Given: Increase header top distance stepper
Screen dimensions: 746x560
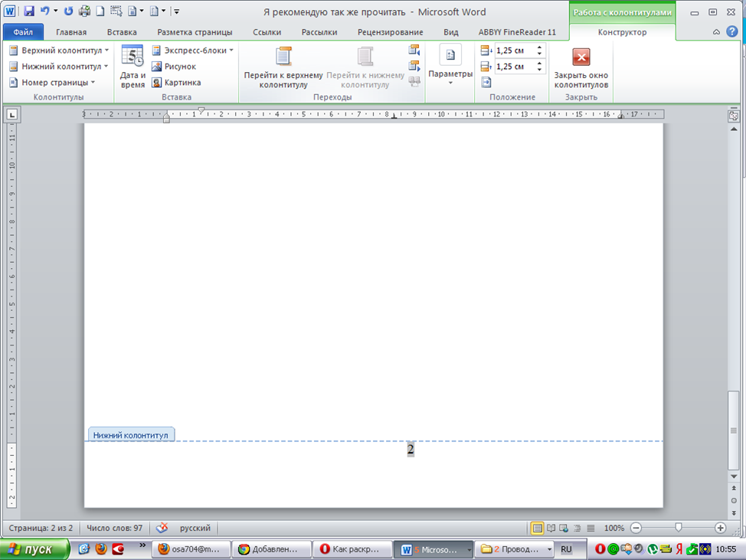Looking at the screenshot, I should point(539,47).
